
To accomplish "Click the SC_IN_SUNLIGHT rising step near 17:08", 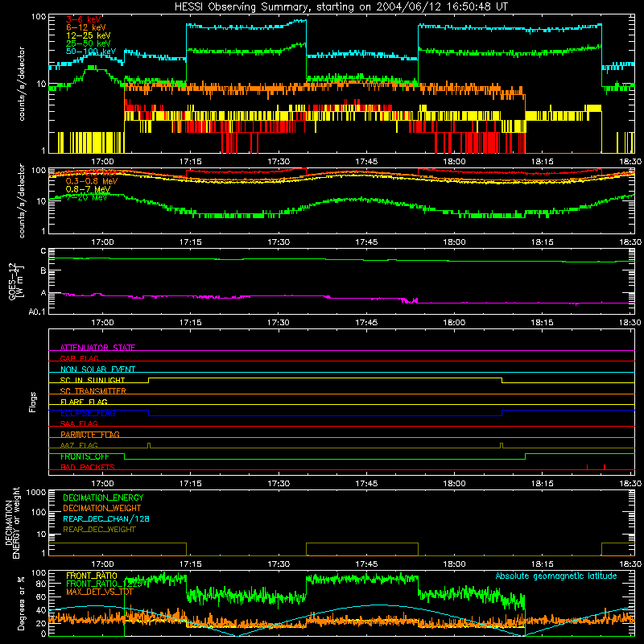I will click(149, 380).
